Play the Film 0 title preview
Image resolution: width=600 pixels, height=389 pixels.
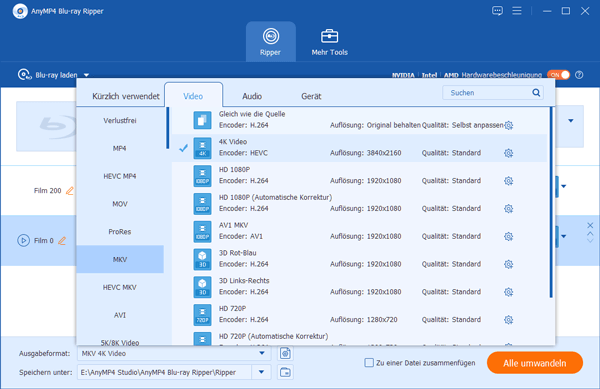click(x=23, y=241)
